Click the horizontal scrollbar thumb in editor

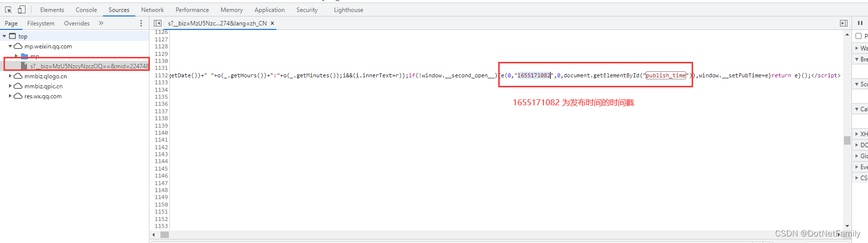[165, 235]
